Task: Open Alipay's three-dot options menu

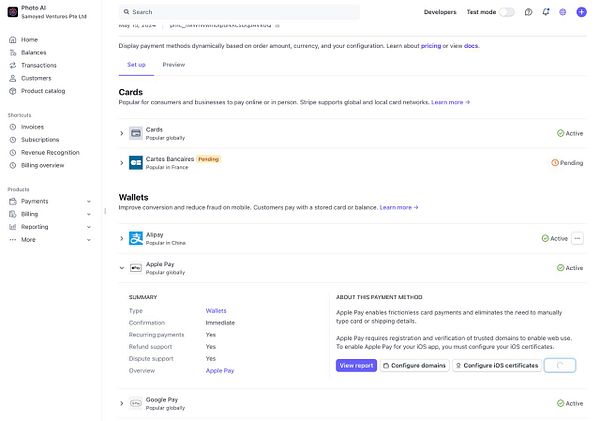Action: (x=578, y=239)
